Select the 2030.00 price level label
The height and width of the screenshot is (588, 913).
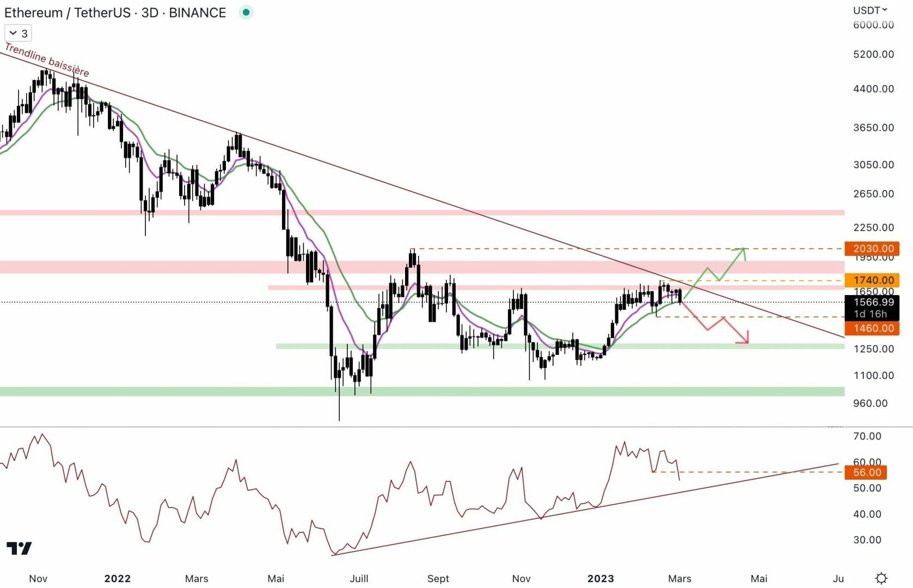tap(872, 248)
